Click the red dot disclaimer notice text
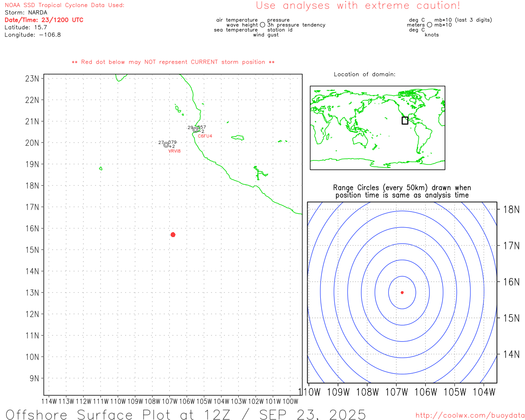Viewport: 525px width, 420px height. point(173,62)
